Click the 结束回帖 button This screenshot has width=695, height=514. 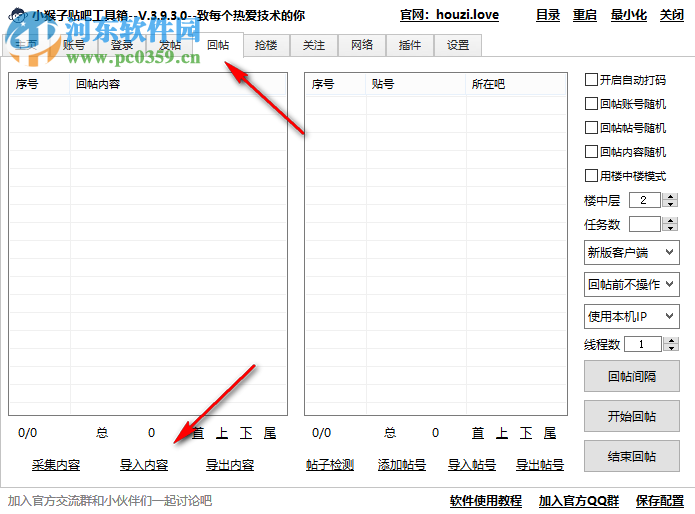tap(632, 456)
